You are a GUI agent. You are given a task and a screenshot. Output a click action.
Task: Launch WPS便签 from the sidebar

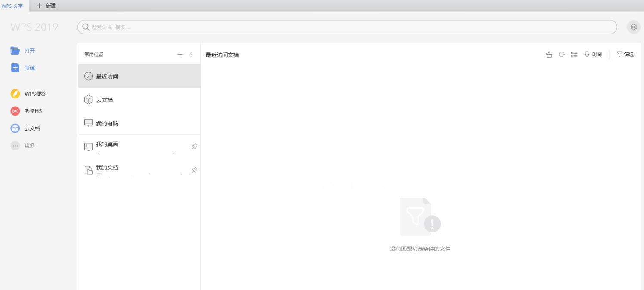(x=28, y=94)
